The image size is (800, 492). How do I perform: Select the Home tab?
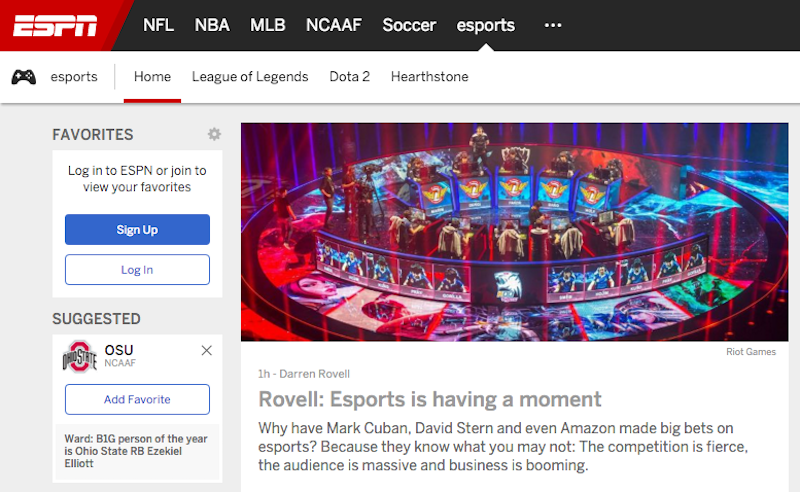pos(152,77)
